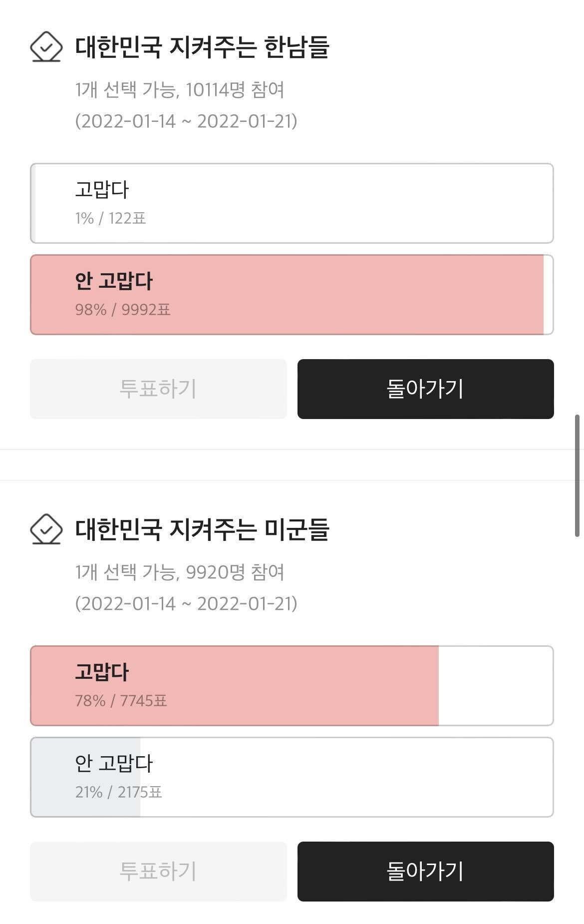This screenshot has height=924, width=584.
Task: Tap 투표하기 under the 미군들 poll
Action: coord(158,871)
